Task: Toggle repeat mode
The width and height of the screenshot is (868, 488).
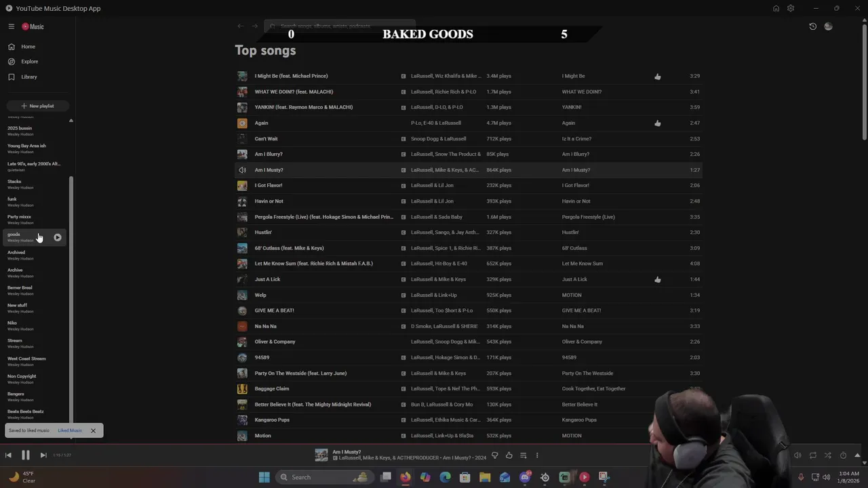Action: click(812, 455)
